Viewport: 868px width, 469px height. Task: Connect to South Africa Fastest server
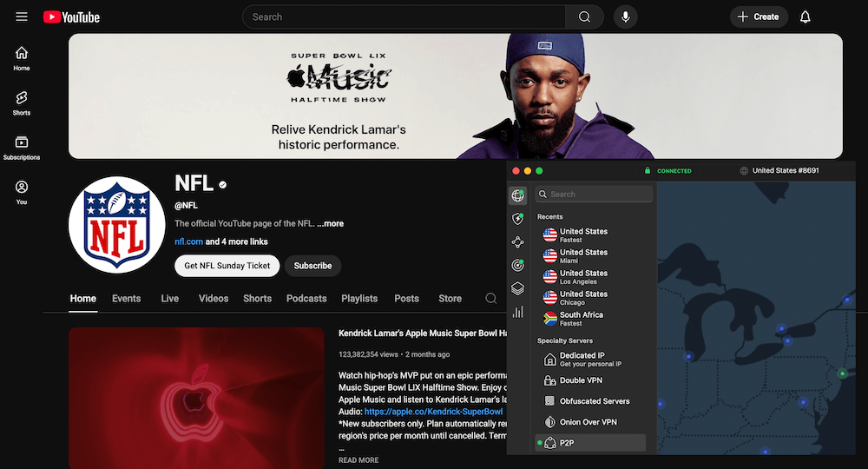pyautogui.click(x=590, y=319)
